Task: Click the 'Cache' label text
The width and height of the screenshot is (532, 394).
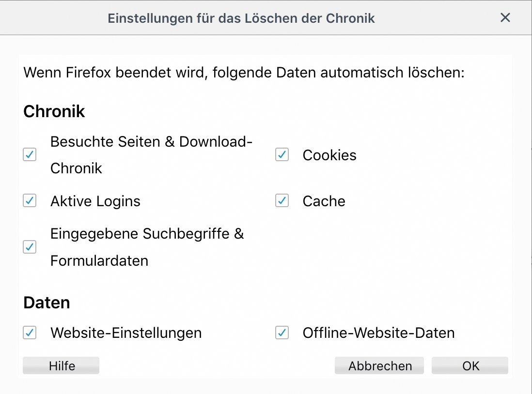Action: (324, 201)
